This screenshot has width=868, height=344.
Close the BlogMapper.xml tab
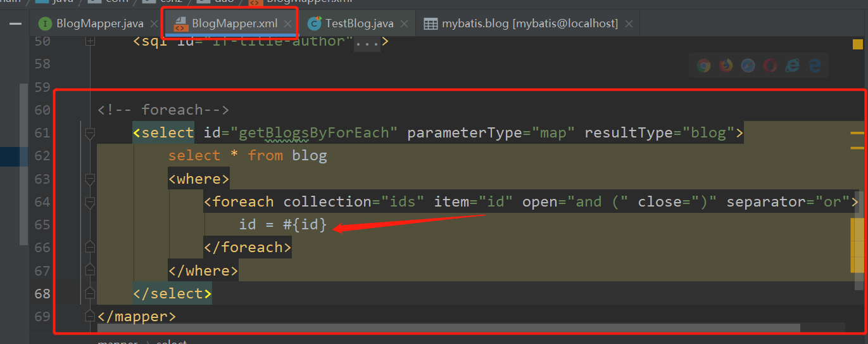pos(288,24)
